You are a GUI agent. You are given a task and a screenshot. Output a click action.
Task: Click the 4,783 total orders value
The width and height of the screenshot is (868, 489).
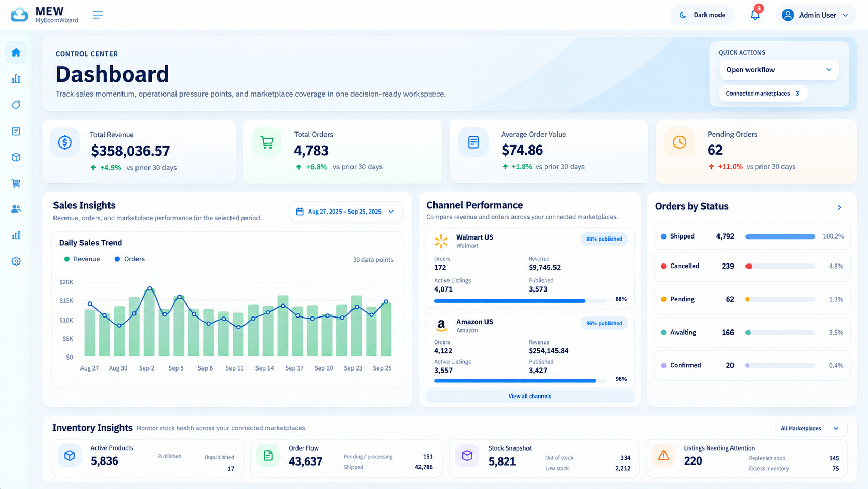coord(311,151)
